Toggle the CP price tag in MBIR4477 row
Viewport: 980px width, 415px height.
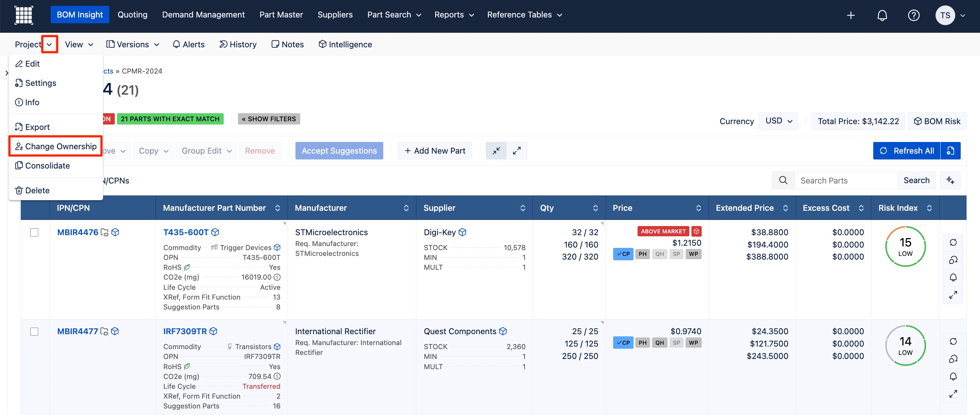click(x=623, y=343)
